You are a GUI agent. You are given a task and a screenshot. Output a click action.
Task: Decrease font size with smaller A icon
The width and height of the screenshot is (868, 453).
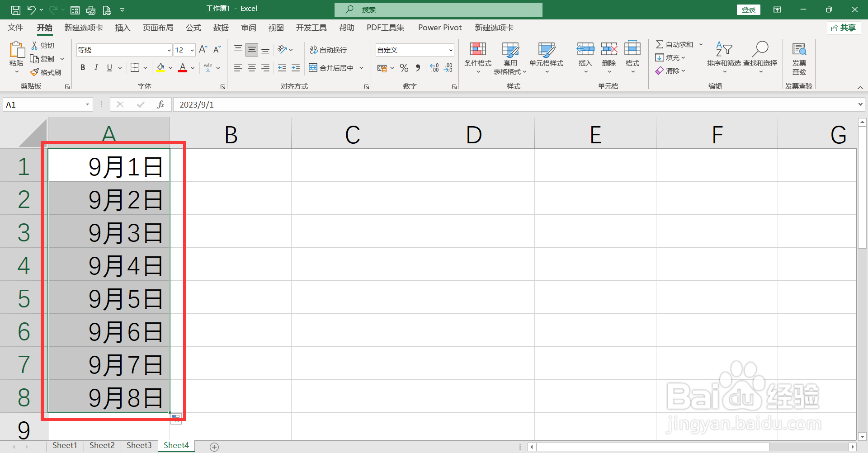click(x=217, y=49)
